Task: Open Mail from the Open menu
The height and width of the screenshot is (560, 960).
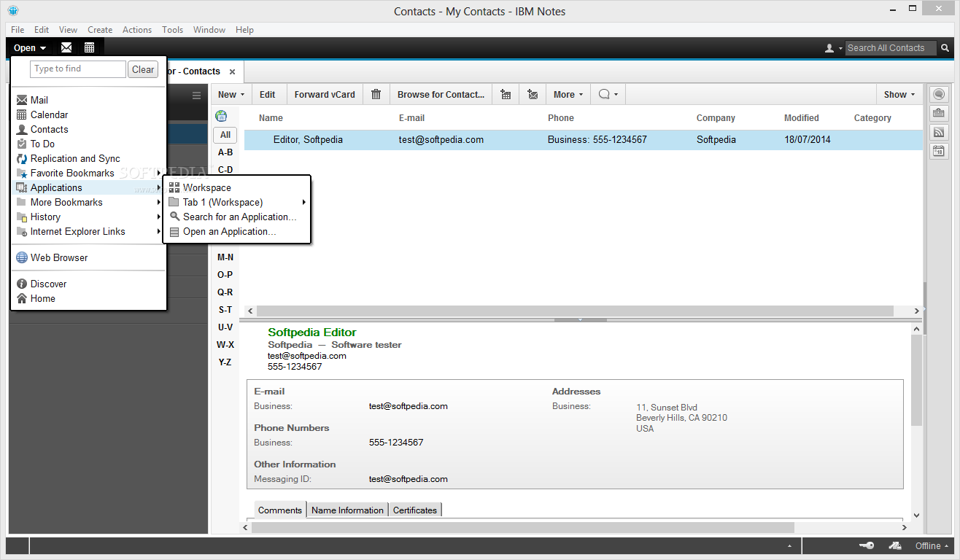Action: pyautogui.click(x=89, y=100)
